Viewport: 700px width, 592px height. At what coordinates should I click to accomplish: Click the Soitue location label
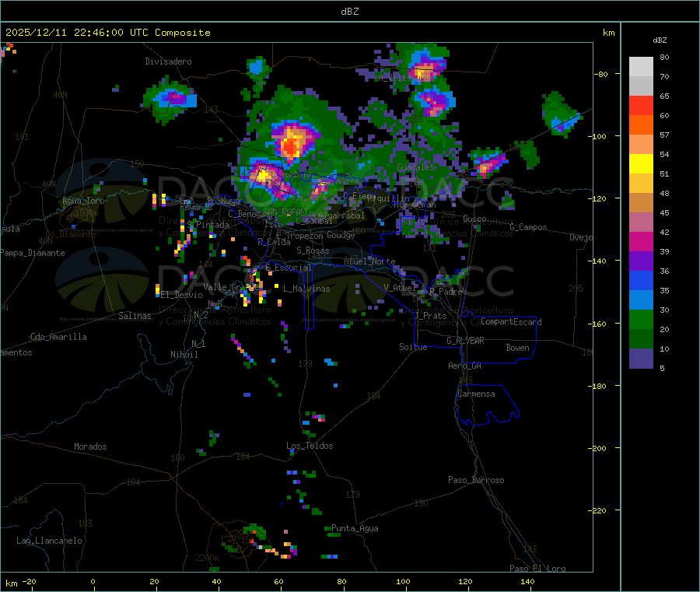(x=413, y=347)
